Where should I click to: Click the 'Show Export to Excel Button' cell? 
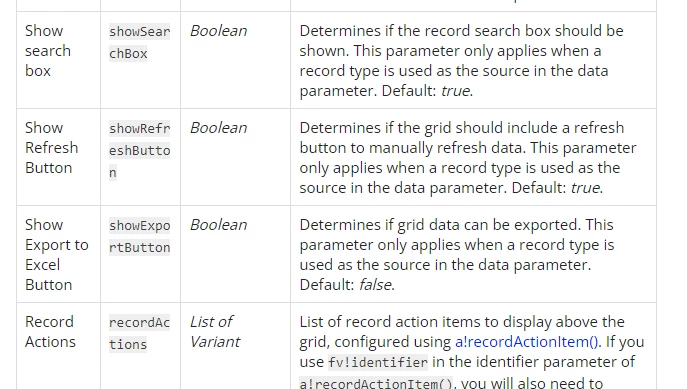pos(57,255)
